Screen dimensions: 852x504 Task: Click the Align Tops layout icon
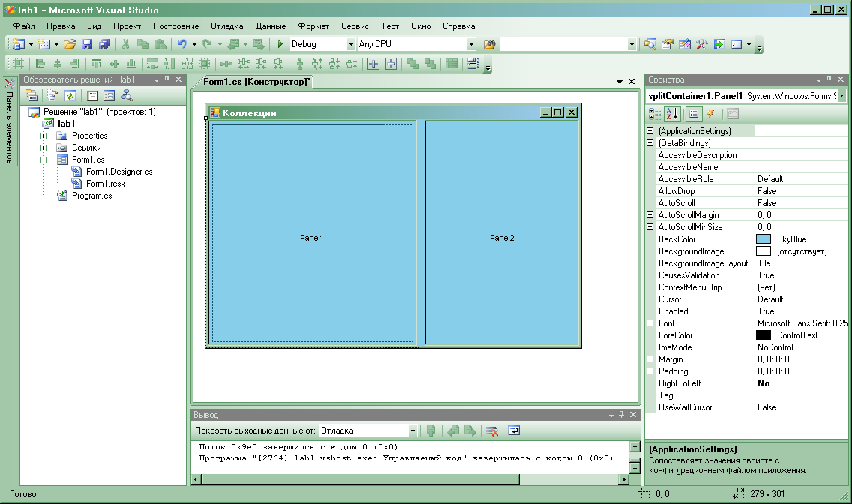[x=97, y=64]
